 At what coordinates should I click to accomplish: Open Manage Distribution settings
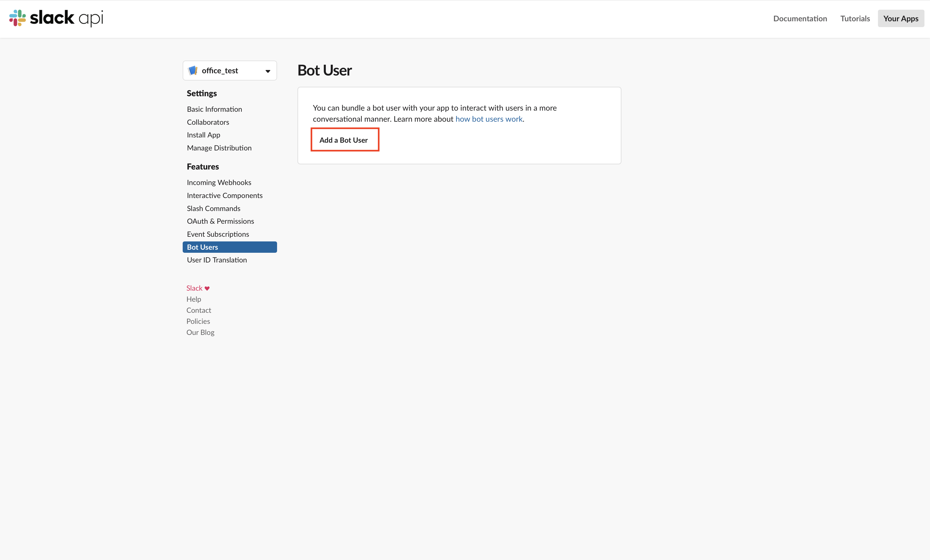[219, 148]
